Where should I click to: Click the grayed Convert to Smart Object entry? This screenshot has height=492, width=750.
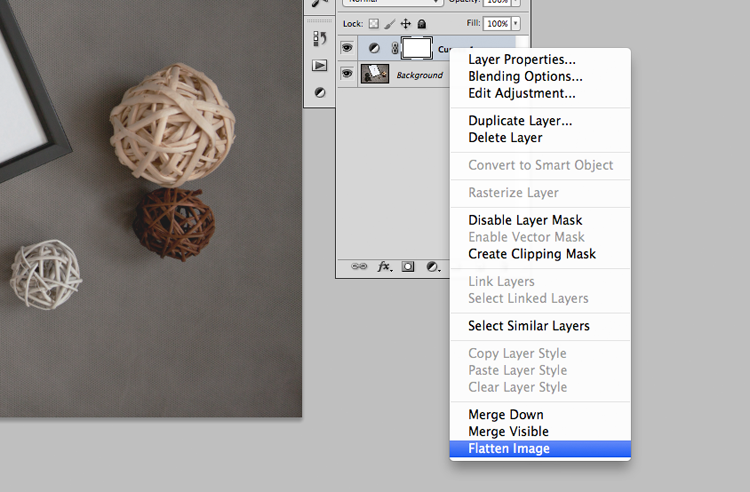tap(540, 165)
